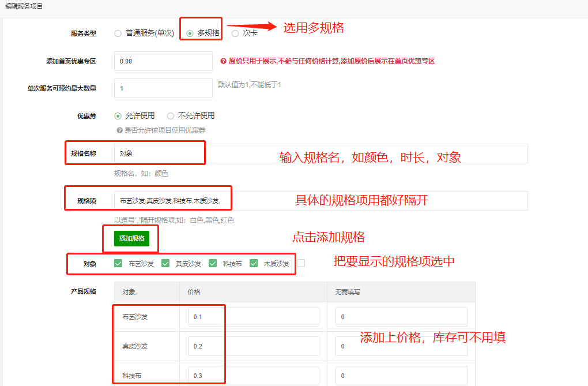The image size is (588, 386).
Task: Click 编辑服务项目 page title
Action: coord(24,6)
